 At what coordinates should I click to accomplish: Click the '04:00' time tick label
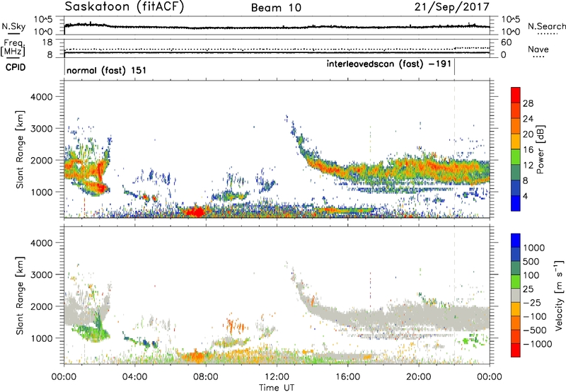click(x=134, y=377)
